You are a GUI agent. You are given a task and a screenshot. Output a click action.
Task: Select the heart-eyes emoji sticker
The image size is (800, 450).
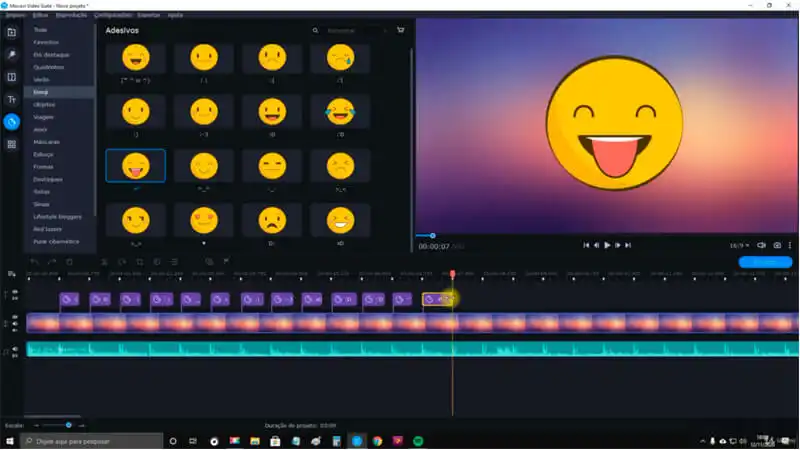[x=204, y=220]
